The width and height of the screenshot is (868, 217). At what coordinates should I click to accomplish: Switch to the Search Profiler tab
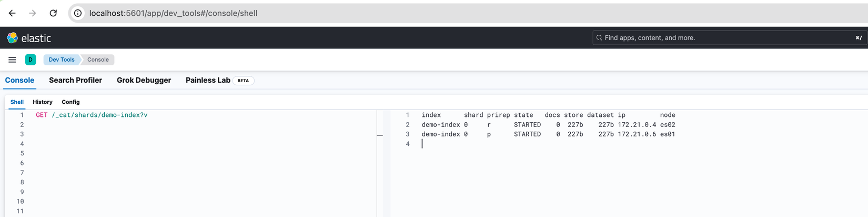coord(75,81)
